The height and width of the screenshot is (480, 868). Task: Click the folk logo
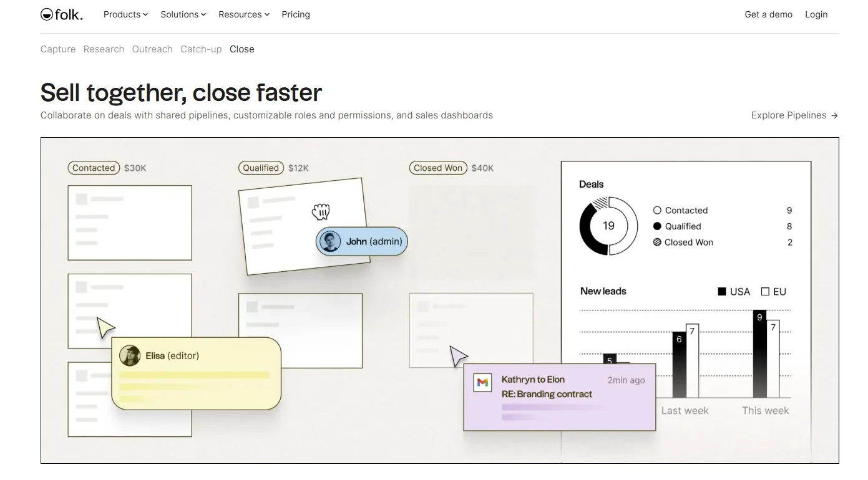pyautogui.click(x=61, y=14)
